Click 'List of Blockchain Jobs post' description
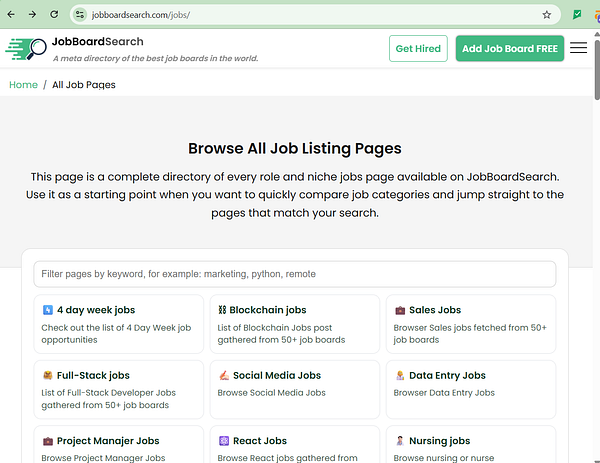 tap(274, 328)
